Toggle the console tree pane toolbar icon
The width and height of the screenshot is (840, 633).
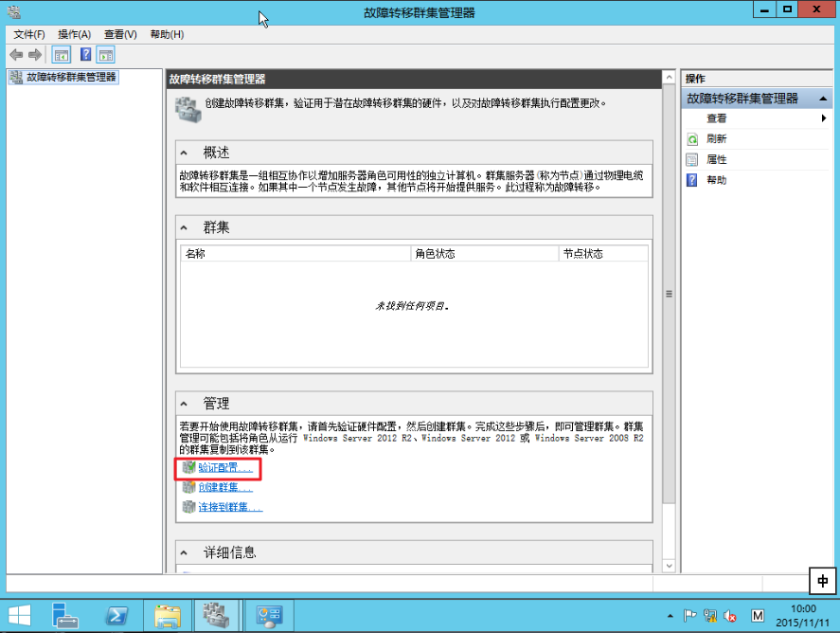61,55
